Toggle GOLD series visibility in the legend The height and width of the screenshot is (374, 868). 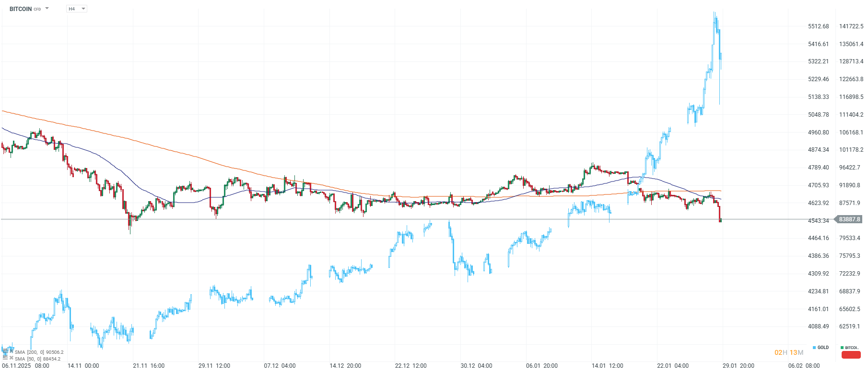point(821,348)
